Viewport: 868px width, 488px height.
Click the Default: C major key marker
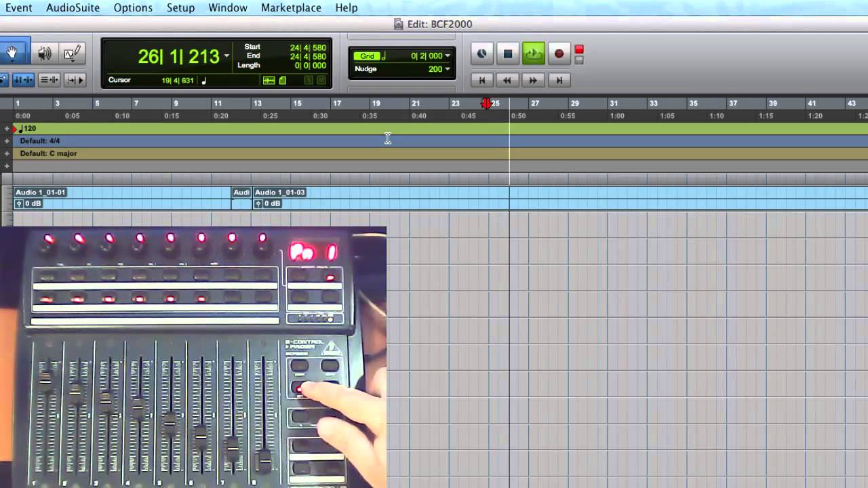48,153
